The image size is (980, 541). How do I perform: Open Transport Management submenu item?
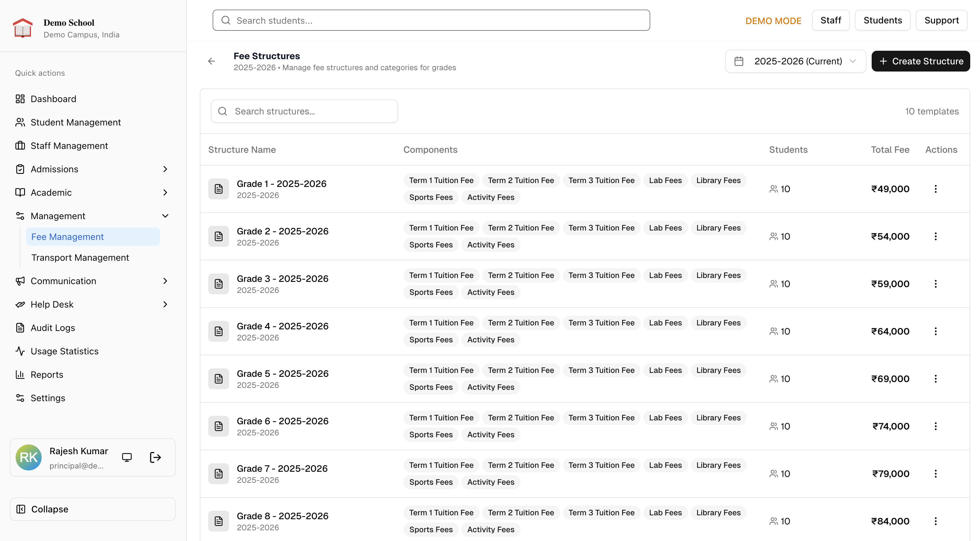click(x=80, y=258)
